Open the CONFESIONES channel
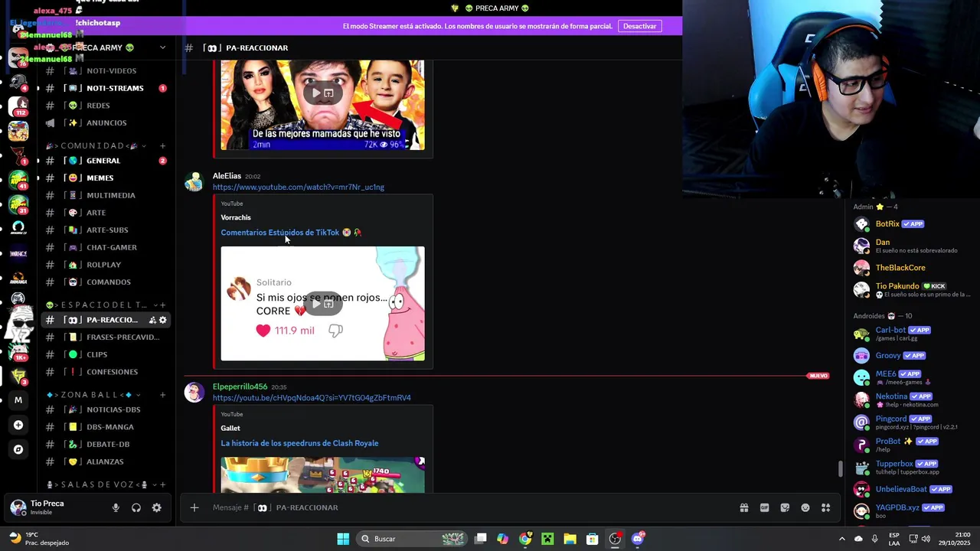 [x=106, y=372]
